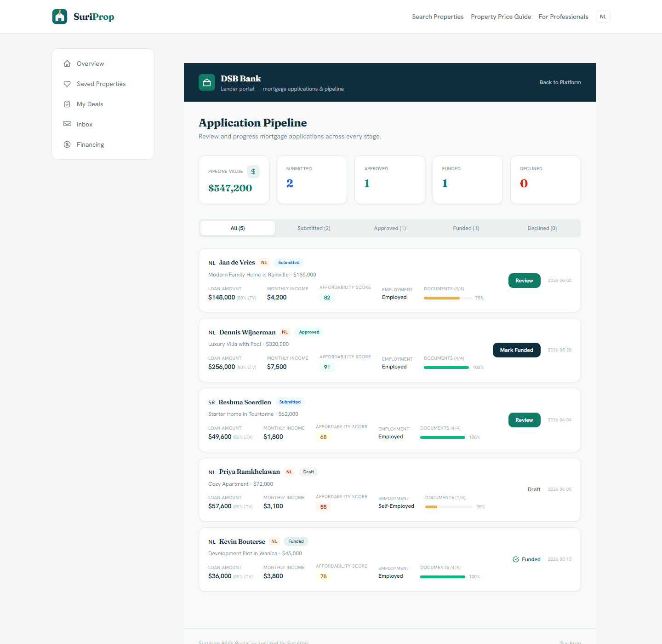Click date 2026-06-02 on Jan's card
This screenshot has height=644, width=662.
tap(559, 281)
